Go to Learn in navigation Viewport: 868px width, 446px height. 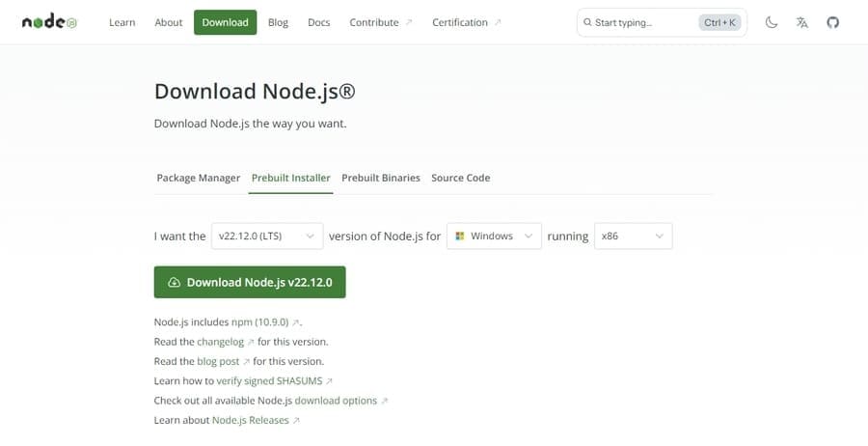(x=122, y=22)
